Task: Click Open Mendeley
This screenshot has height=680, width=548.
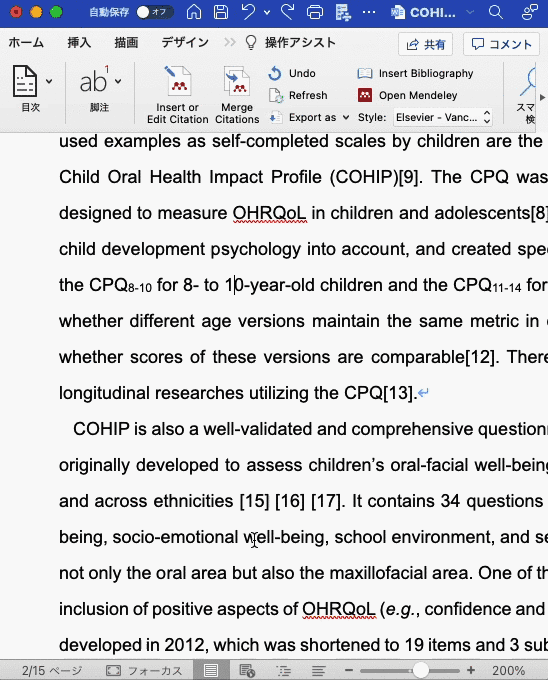Action: [408, 95]
